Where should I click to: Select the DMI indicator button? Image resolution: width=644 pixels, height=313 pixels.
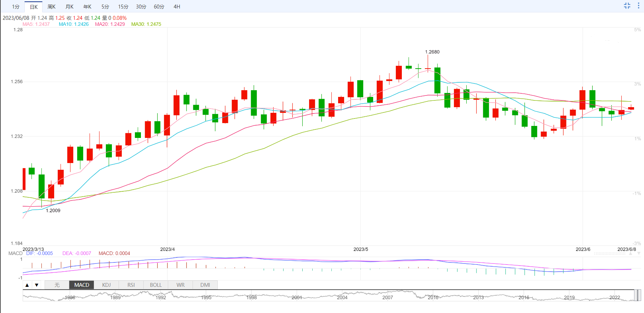point(205,285)
